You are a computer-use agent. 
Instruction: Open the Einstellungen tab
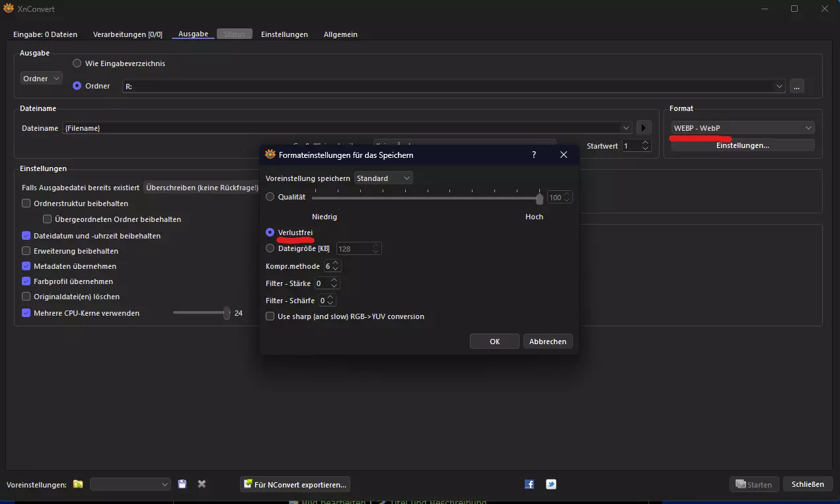pyautogui.click(x=284, y=34)
